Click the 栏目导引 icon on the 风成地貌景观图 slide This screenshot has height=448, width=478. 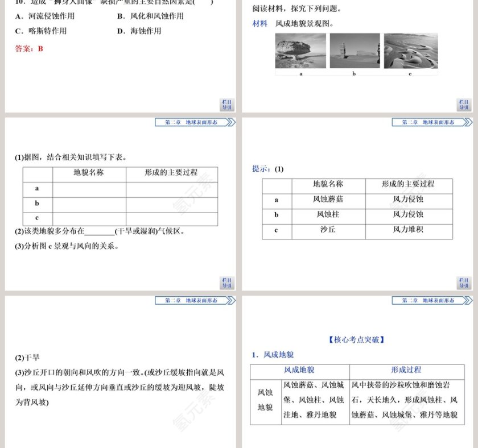tap(464, 105)
